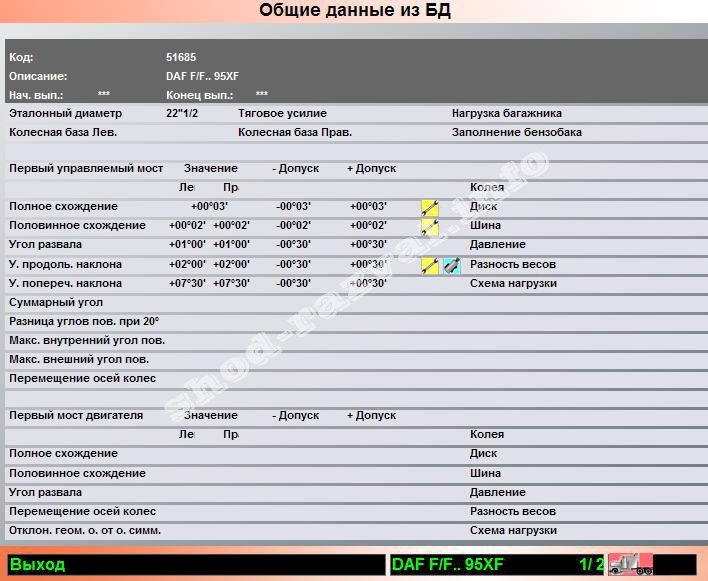Image resolution: width=708 pixels, height=581 pixels.
Task: Click the DAF F/F.. 95XF status field
Action: coord(447,564)
